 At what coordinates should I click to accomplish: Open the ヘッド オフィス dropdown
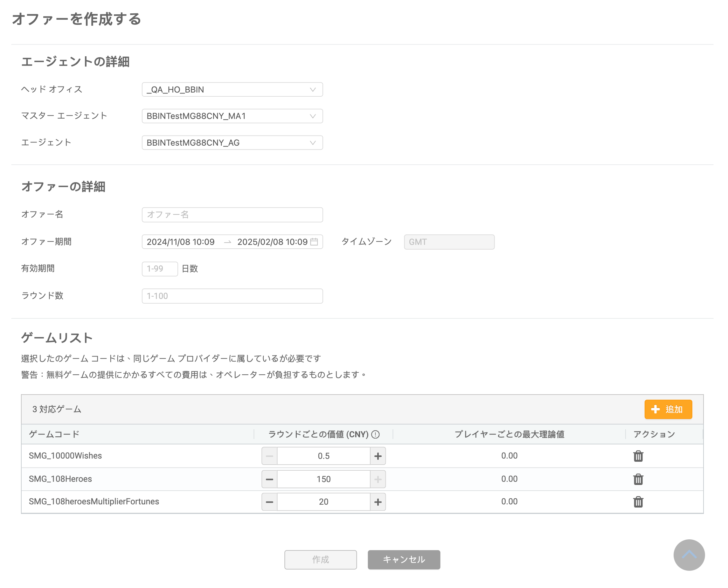point(232,89)
